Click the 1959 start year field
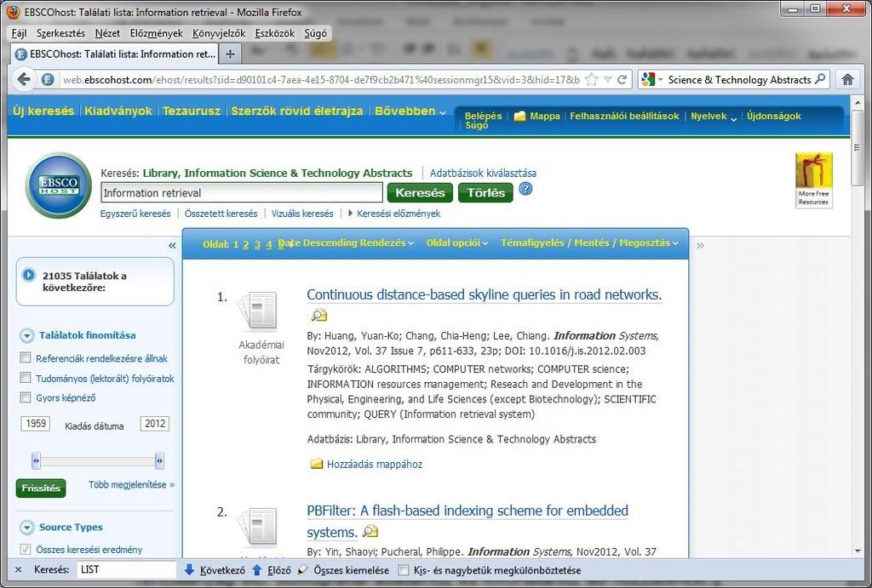Viewport: 872px width, 588px height. point(36,424)
